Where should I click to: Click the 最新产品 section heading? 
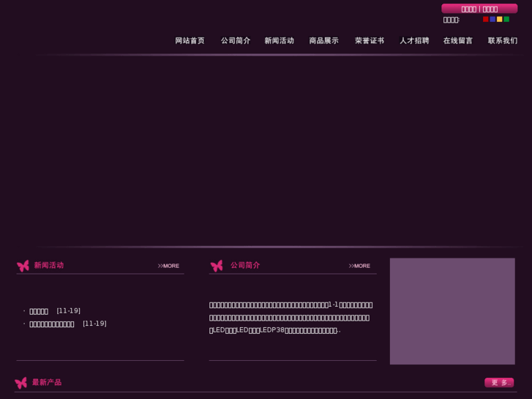tap(47, 382)
